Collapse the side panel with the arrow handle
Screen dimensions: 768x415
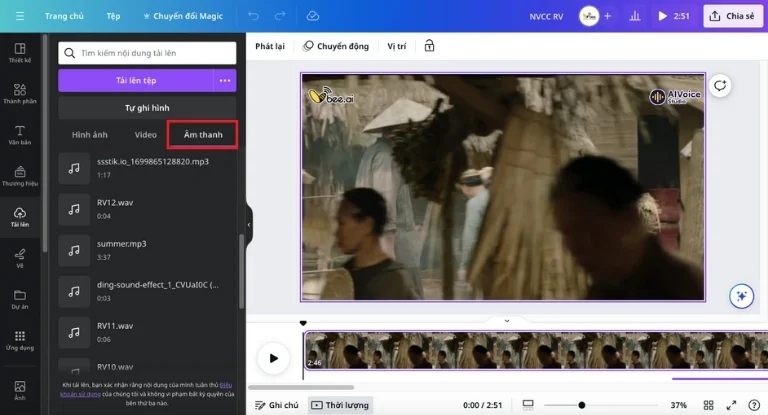pyautogui.click(x=249, y=225)
